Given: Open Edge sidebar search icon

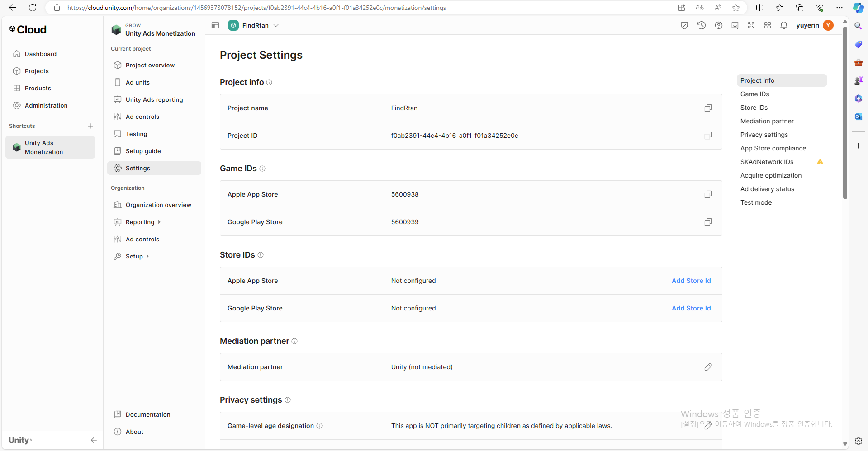Looking at the screenshot, I should pyautogui.click(x=858, y=26).
